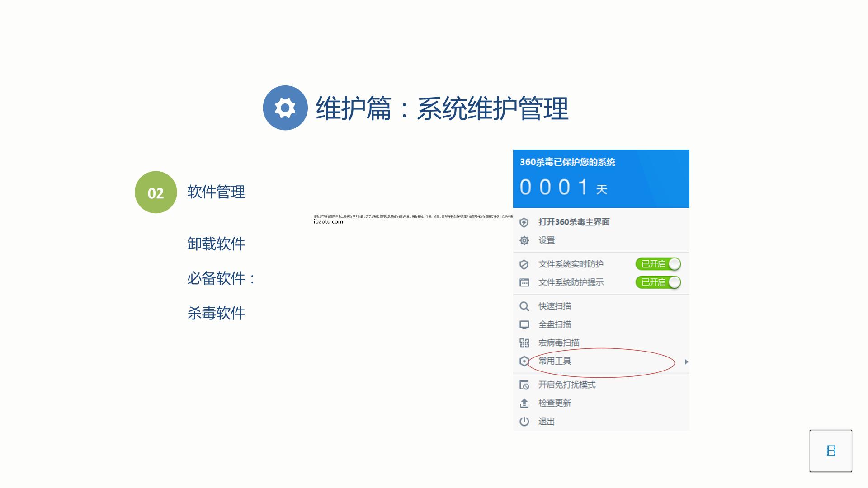Click the shield icon for opening 360 main interface
The height and width of the screenshot is (488, 868).
tap(524, 222)
